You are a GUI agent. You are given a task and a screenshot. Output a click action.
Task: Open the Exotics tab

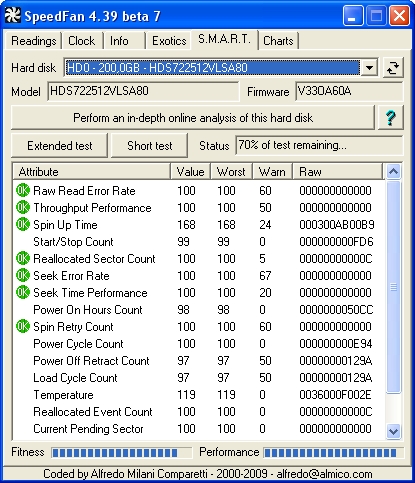[x=169, y=41]
